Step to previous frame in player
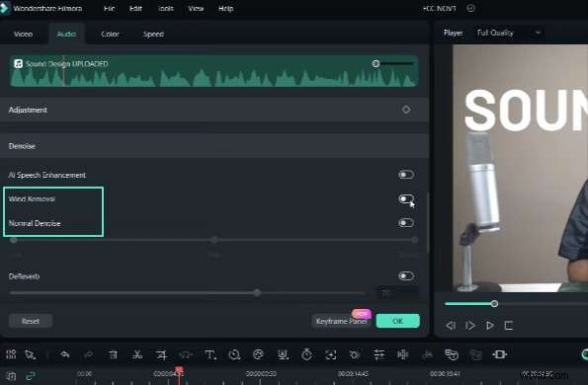This screenshot has width=588, height=385. pyautogui.click(x=451, y=326)
